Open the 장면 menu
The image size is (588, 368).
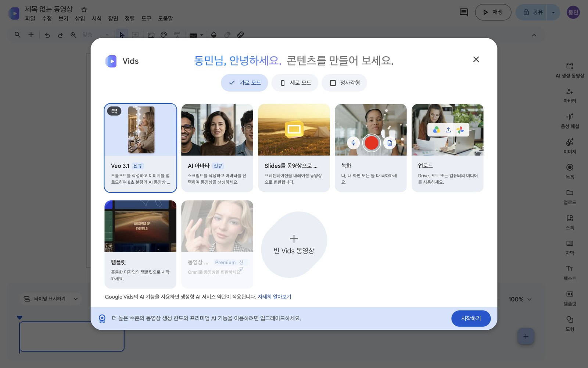pyautogui.click(x=113, y=18)
